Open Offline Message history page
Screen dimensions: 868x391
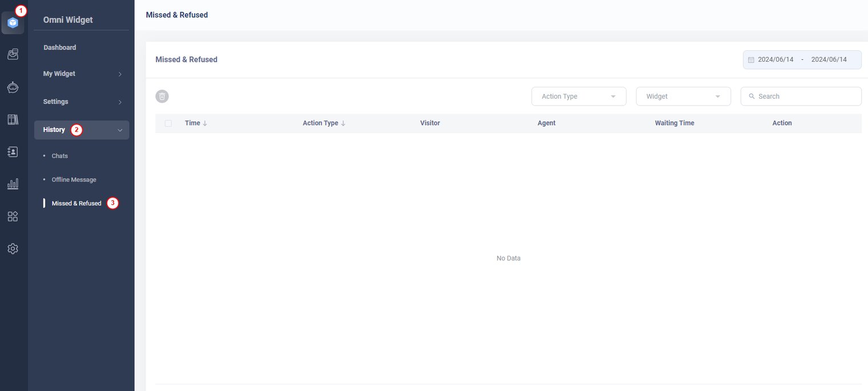click(74, 180)
